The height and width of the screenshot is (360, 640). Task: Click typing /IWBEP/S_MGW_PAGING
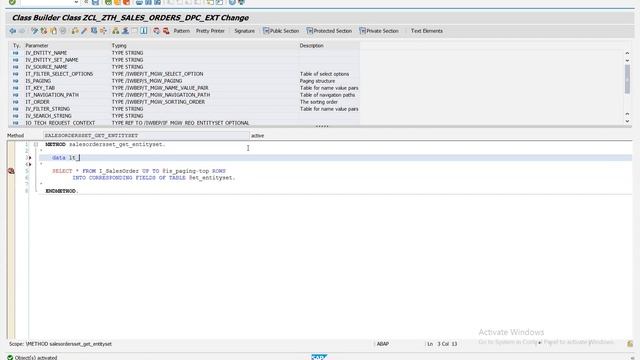pos(147,81)
